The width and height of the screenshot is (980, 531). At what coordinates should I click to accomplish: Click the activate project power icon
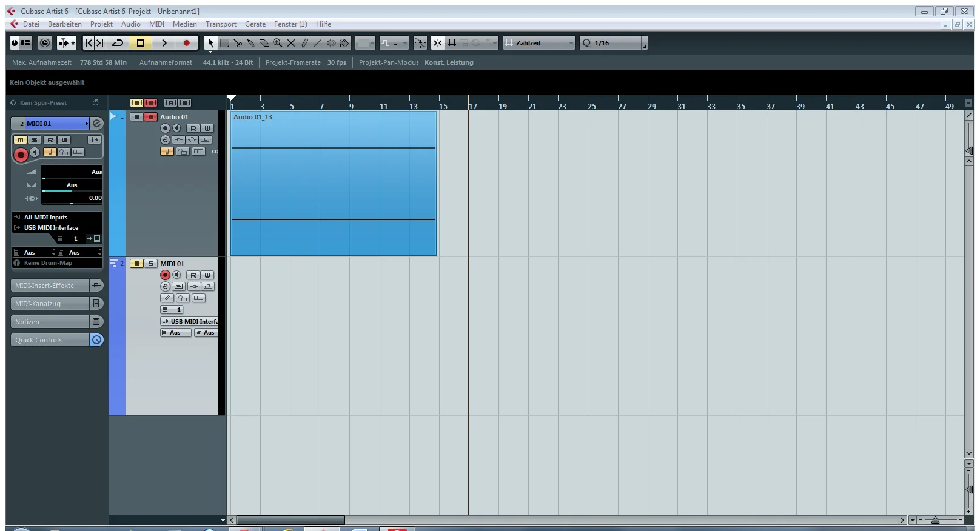(x=15, y=43)
